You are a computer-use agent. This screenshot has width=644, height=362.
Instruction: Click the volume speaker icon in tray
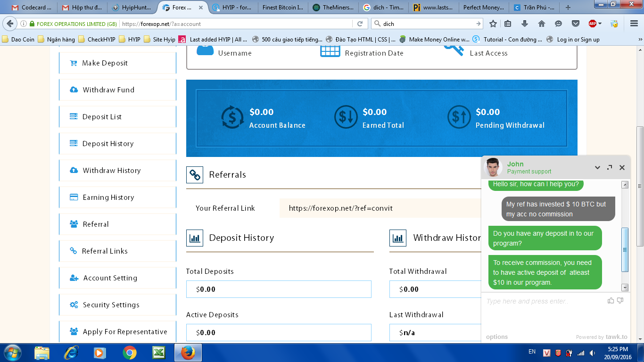(592, 353)
